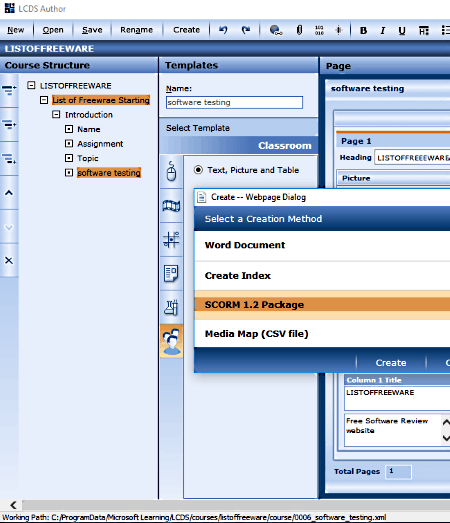The height and width of the screenshot is (523, 450).
Task: Click Open in the toolbar
Action: tap(53, 30)
